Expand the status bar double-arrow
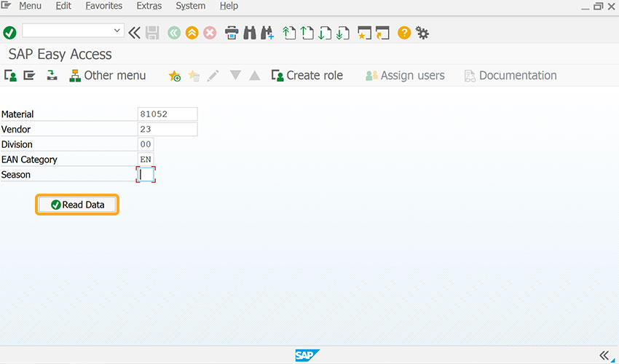 [604, 355]
